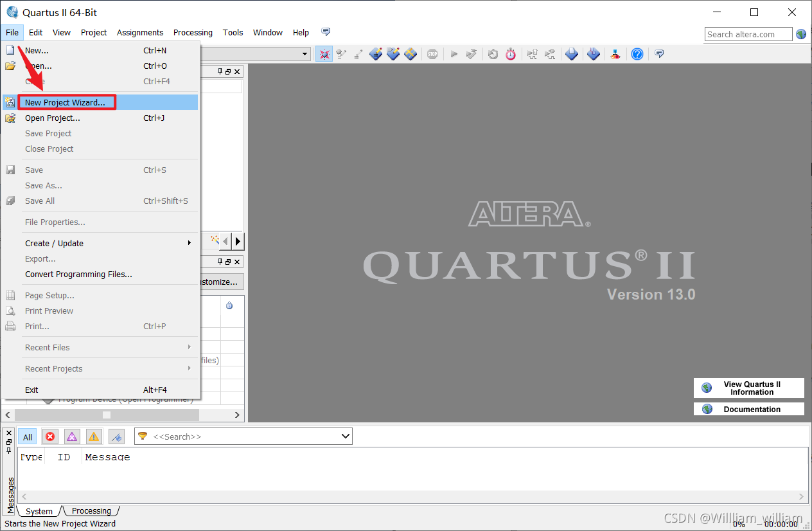Viewport: 812px width, 531px height.
Task: Open the Tools menu
Action: [x=233, y=32]
